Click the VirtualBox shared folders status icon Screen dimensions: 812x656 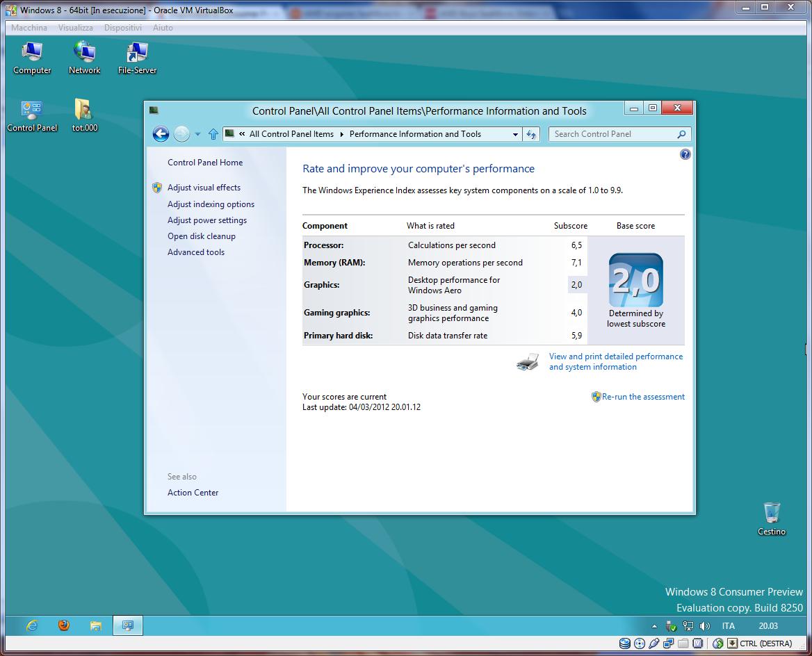pyautogui.click(x=683, y=643)
